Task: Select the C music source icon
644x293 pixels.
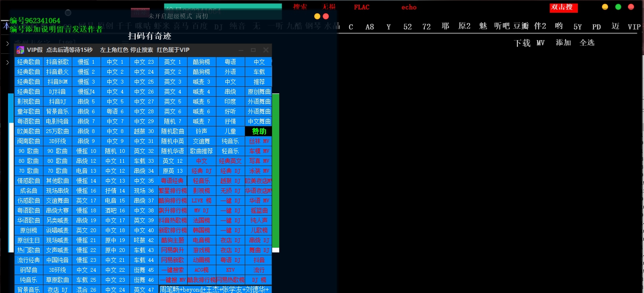Action: click(x=351, y=27)
